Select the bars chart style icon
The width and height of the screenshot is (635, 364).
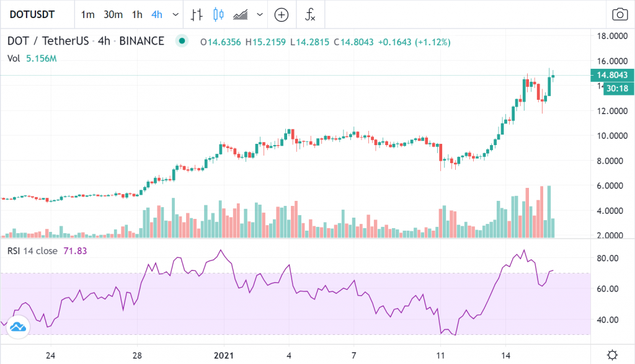197,14
